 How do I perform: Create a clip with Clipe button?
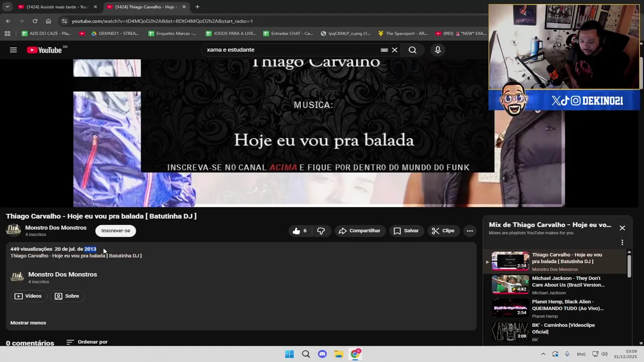pyautogui.click(x=443, y=231)
